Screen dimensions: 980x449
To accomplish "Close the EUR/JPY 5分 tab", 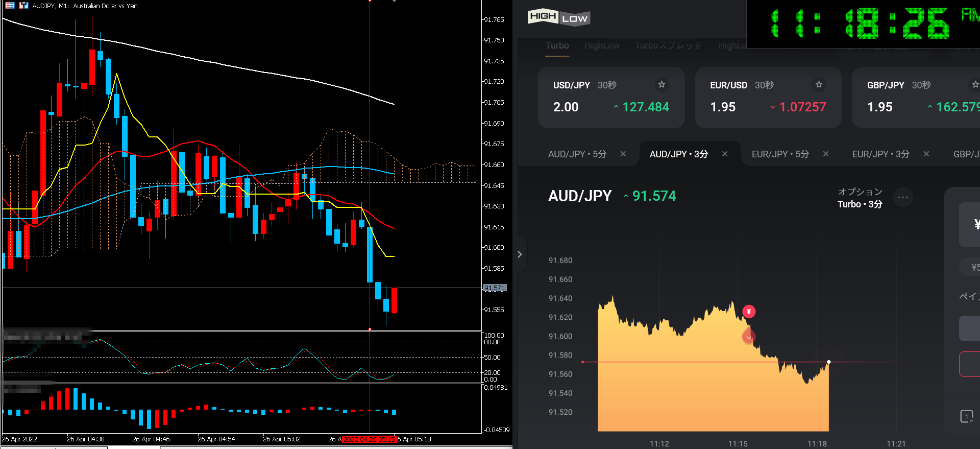I will (x=825, y=154).
